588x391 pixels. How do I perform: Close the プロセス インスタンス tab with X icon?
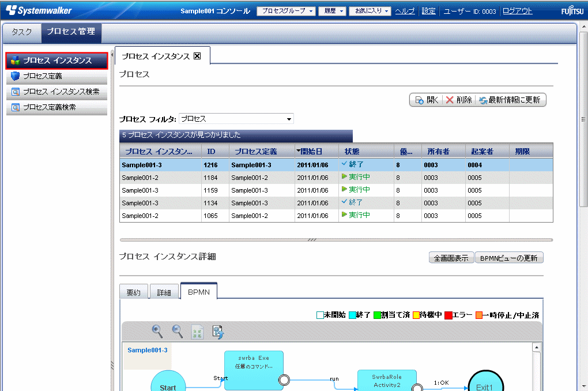coord(197,56)
